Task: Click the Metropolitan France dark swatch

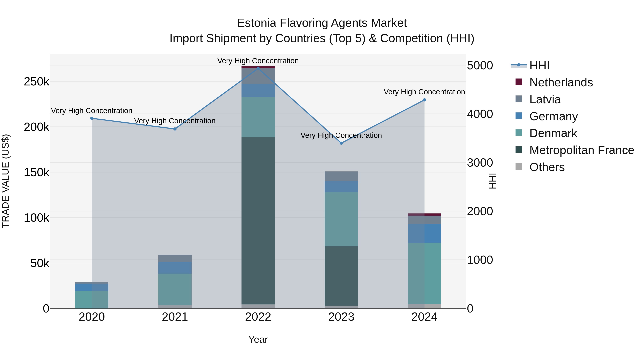Action: pyautogui.click(x=519, y=150)
